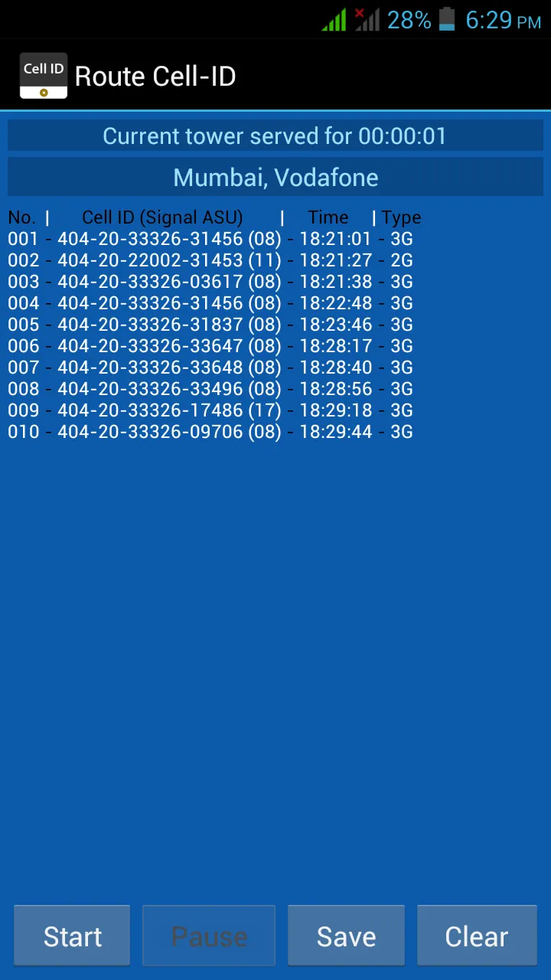The width and height of the screenshot is (551, 980).
Task: Tap the Cell ID app icon
Action: coord(44,76)
